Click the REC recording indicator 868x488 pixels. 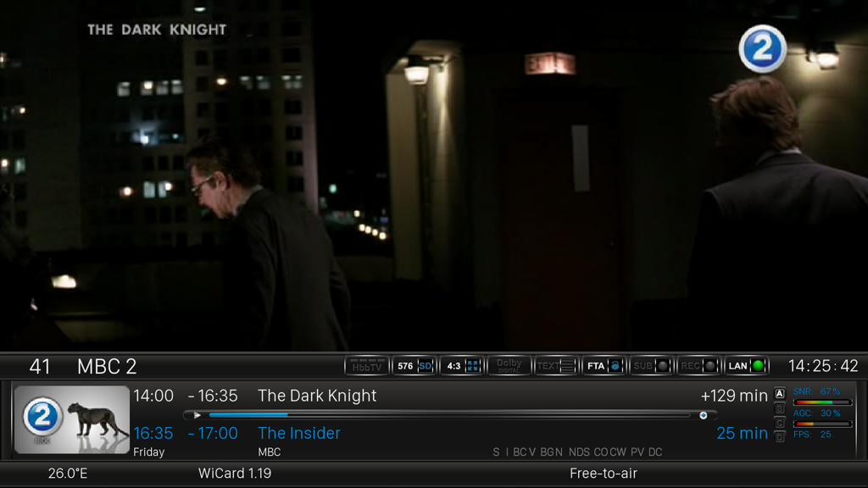point(698,366)
